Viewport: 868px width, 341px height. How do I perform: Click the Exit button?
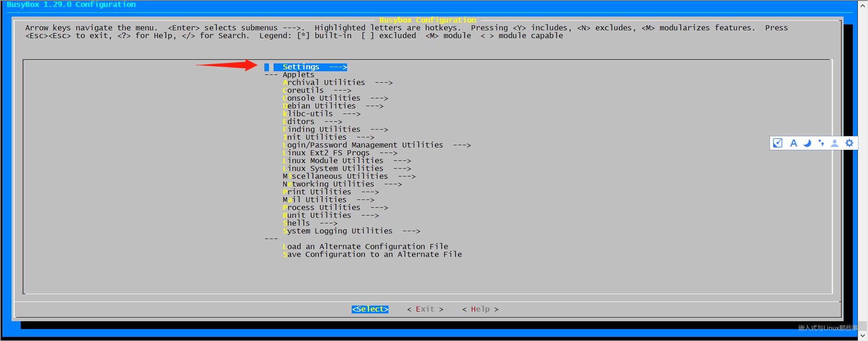[x=425, y=309]
